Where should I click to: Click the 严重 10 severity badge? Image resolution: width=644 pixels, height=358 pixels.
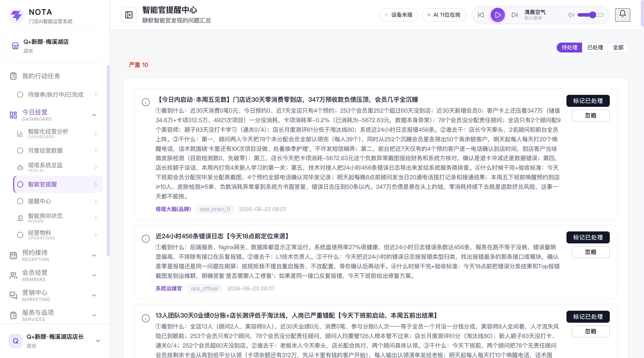138,65
